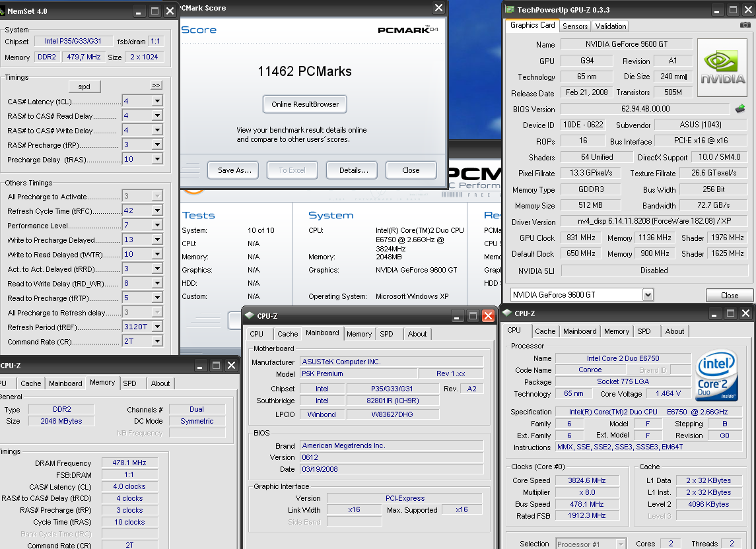Click the Core Voltage value 1.464 V
This screenshot has height=549, width=756.
[668, 394]
